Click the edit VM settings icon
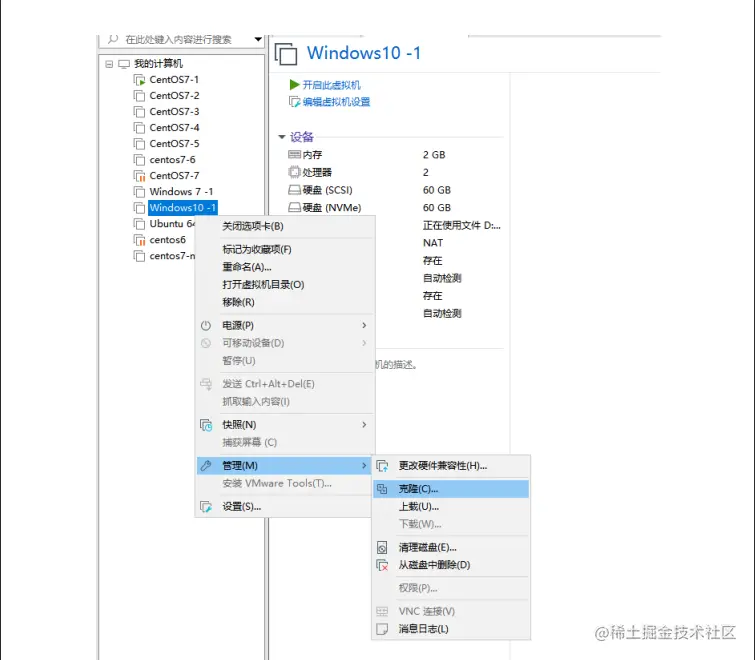 [x=295, y=102]
